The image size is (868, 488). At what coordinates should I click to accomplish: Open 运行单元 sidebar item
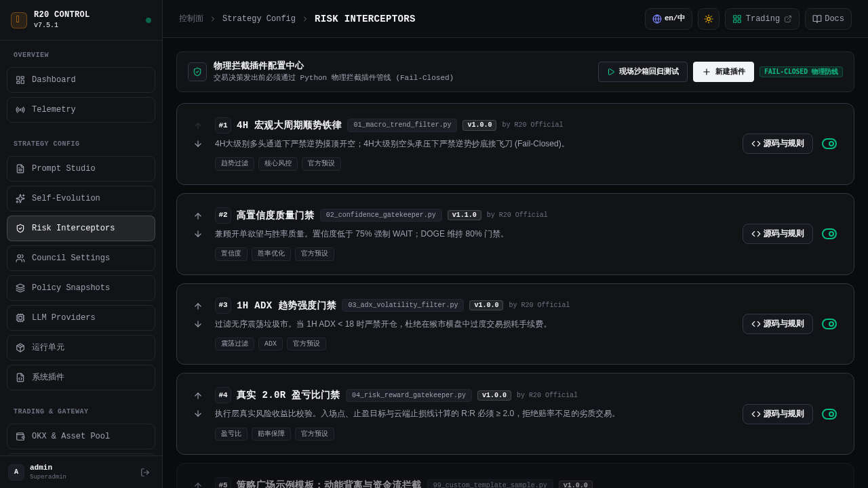point(81,348)
